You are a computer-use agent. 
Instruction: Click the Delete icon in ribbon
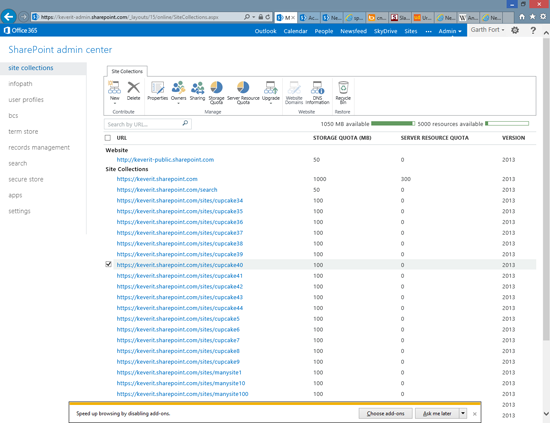133,88
